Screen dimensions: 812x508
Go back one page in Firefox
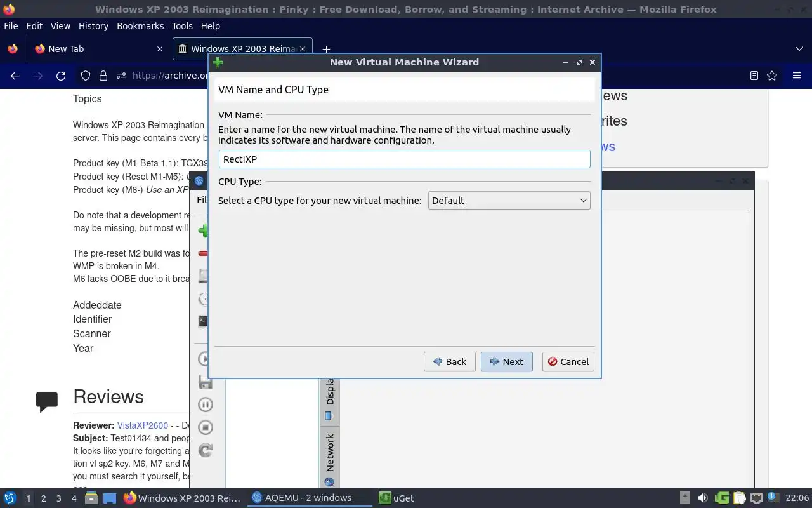click(x=15, y=76)
